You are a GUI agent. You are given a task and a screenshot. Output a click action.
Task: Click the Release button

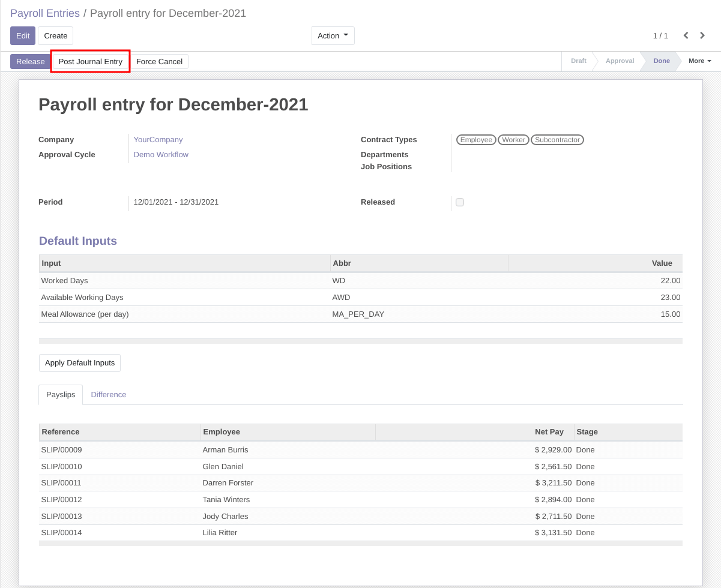pyautogui.click(x=29, y=61)
